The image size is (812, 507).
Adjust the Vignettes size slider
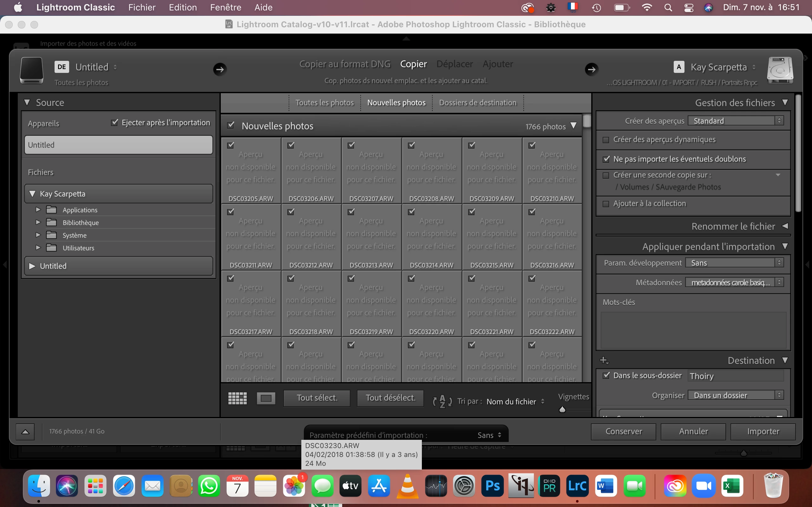click(x=563, y=409)
